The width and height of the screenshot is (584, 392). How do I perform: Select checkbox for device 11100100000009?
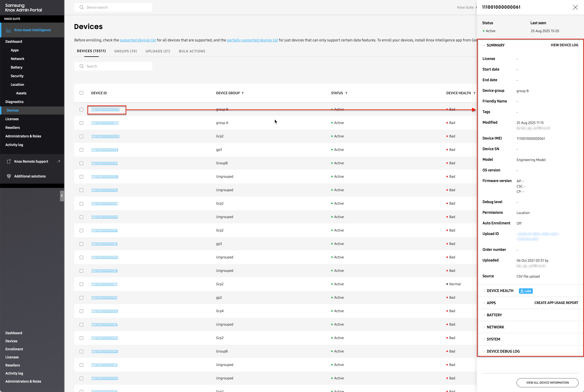81,311
